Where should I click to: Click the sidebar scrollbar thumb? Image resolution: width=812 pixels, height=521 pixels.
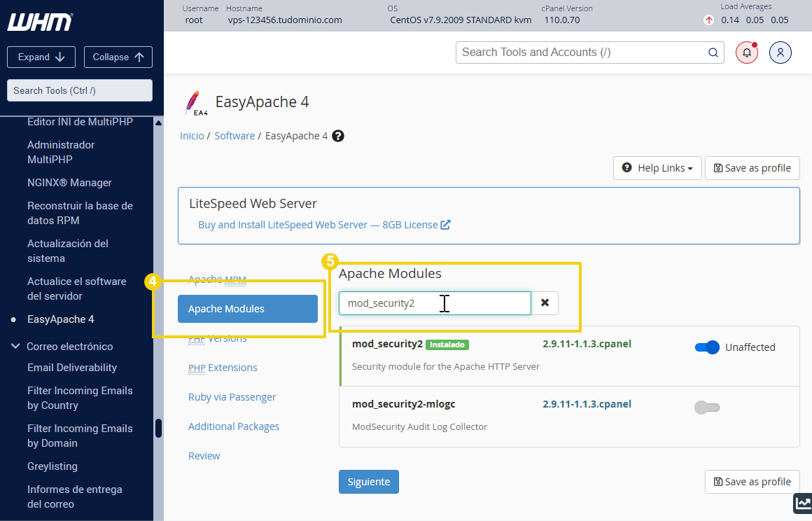click(x=158, y=429)
